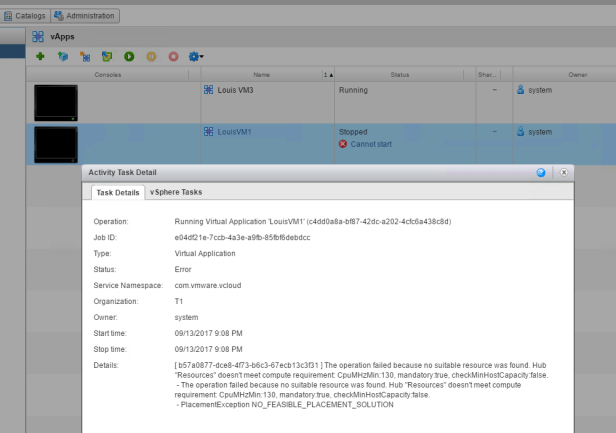Click the vApp icon beside LouisVM1
The width and height of the screenshot is (616, 433).
pos(209,132)
